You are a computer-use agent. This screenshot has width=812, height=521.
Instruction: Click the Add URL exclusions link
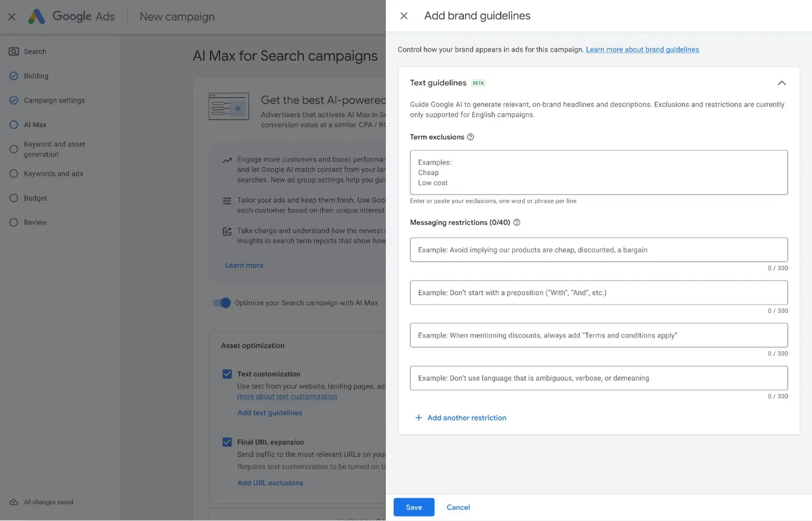point(270,483)
